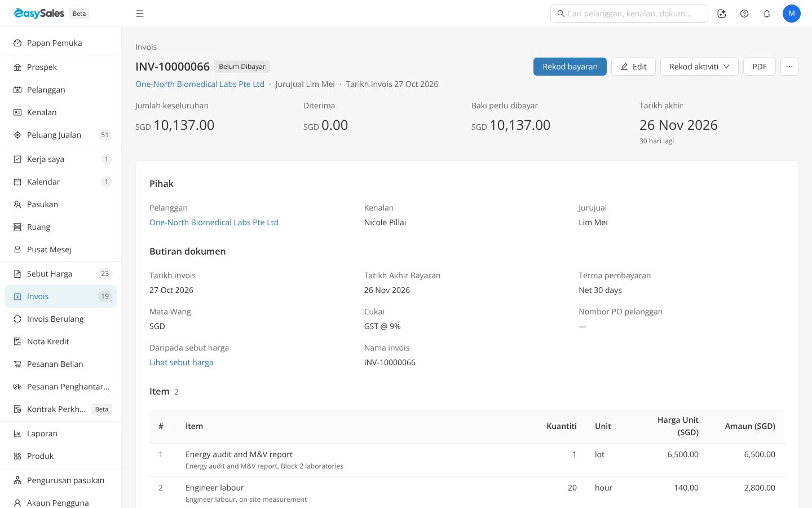The height and width of the screenshot is (508, 812).
Task: Open Pengurusan pasukan in the sidebar
Action: tap(60, 480)
